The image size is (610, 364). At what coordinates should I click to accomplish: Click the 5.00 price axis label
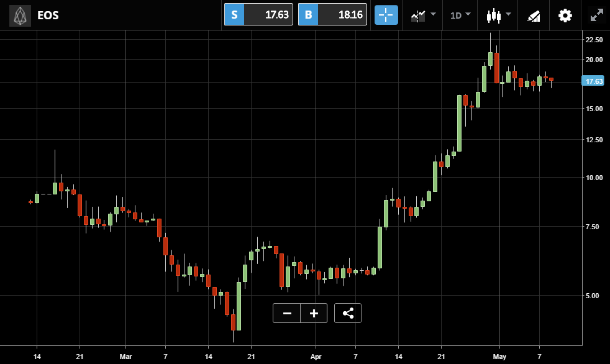(593, 296)
